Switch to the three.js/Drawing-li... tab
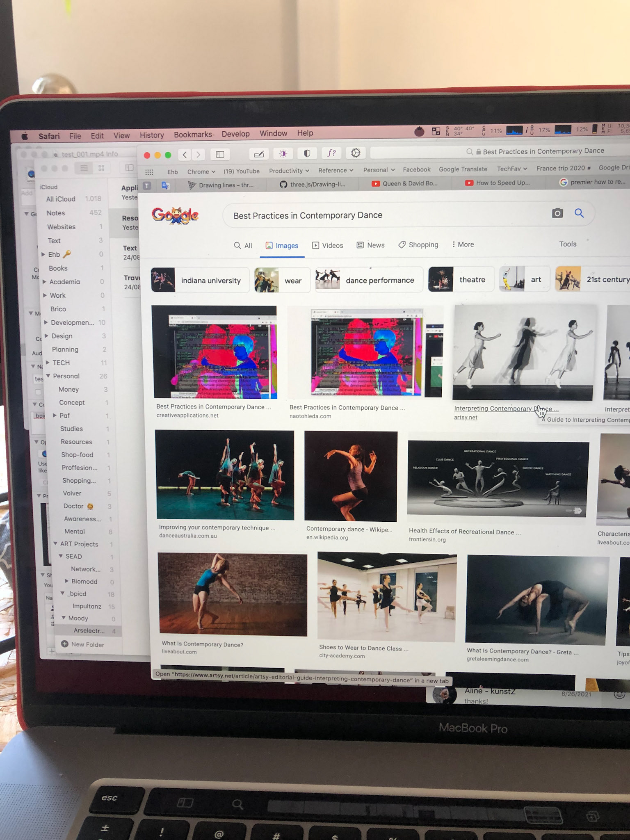 [313, 185]
